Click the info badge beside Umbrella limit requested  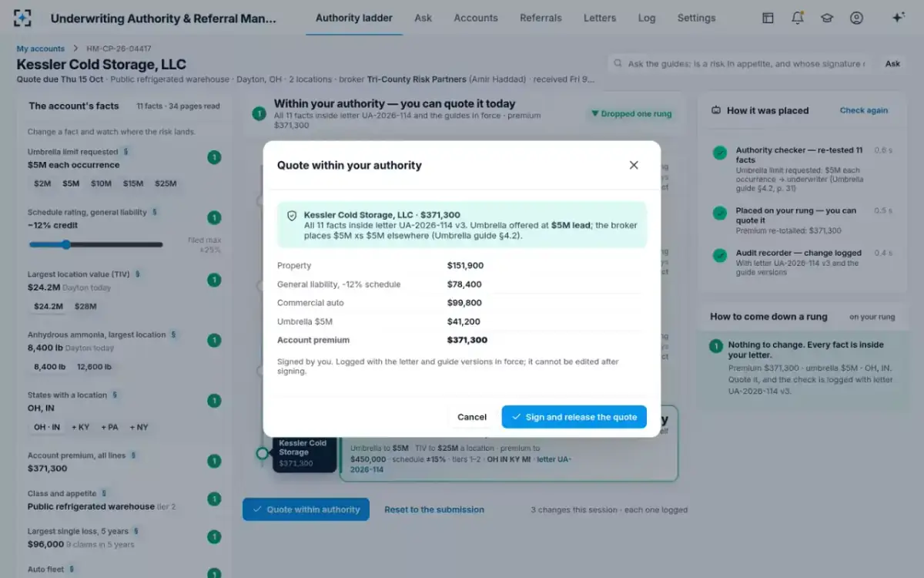point(126,152)
